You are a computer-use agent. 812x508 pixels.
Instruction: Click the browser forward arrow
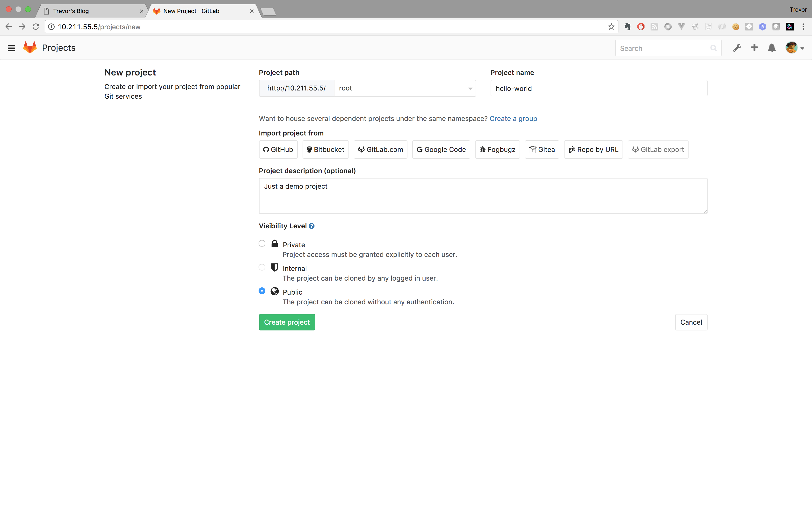coord(22,27)
